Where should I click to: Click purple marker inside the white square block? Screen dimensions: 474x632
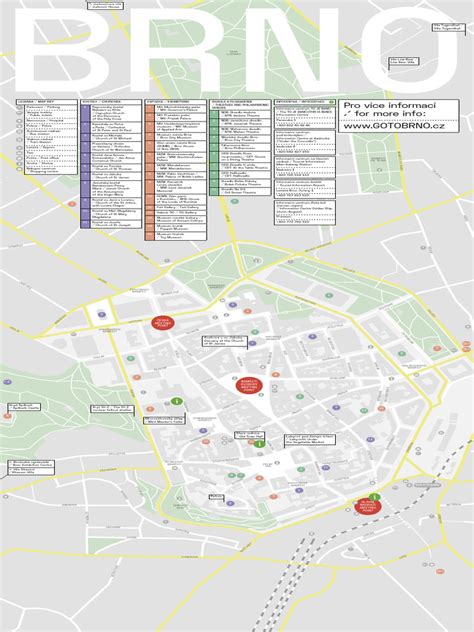102,314
